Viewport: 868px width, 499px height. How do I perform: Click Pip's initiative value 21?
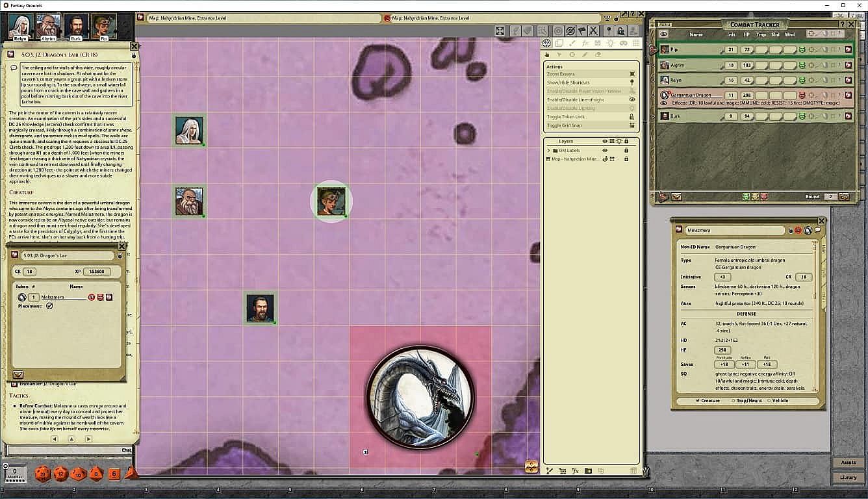(731, 49)
